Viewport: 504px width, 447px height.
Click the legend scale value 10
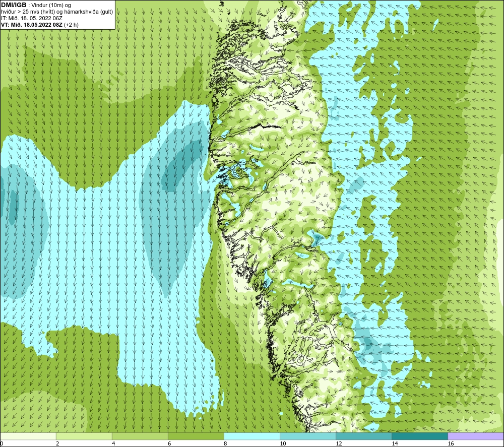pos(283,444)
